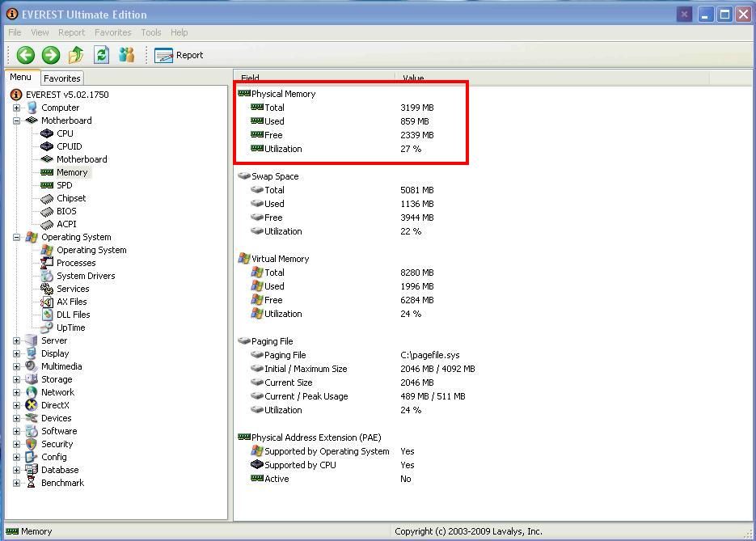Screen dimensions: 756x541
Task: Open the Favorites menu
Action: click(113, 32)
